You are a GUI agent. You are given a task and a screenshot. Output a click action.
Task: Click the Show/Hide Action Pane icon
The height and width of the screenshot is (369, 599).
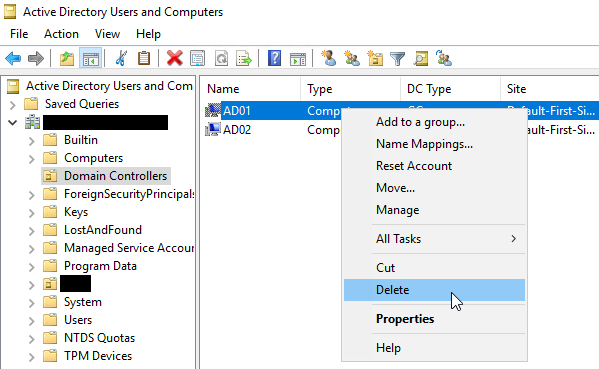click(298, 59)
